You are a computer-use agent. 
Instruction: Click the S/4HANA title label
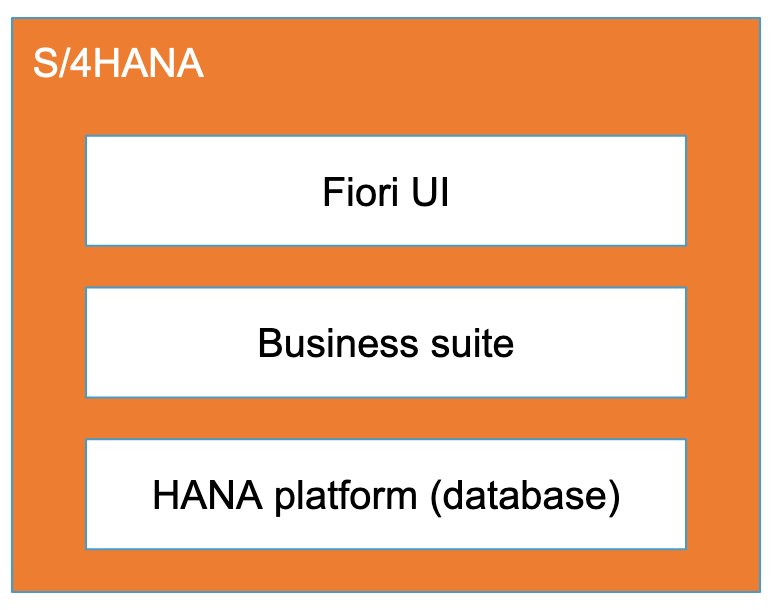pos(118,64)
